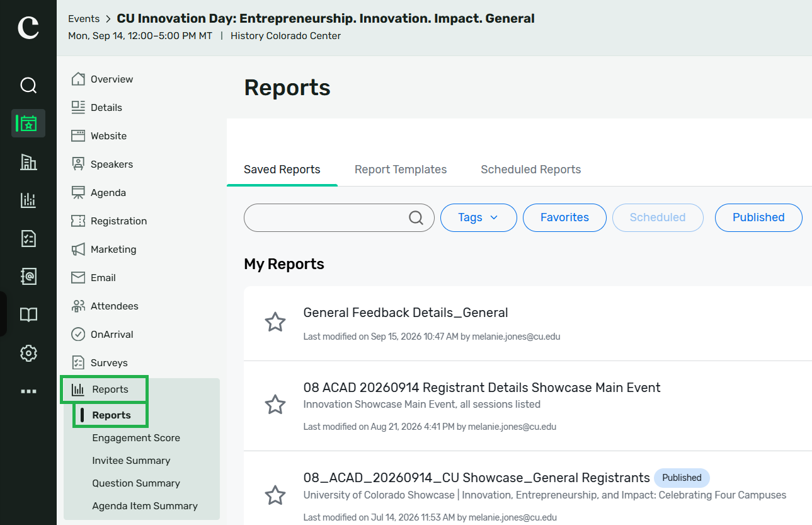The height and width of the screenshot is (525, 812).
Task: Click the bar chart icon in the dark rail
Action: point(28,200)
